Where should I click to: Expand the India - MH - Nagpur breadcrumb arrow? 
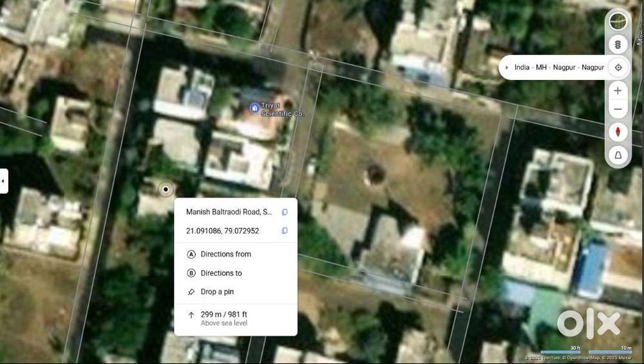point(507,68)
